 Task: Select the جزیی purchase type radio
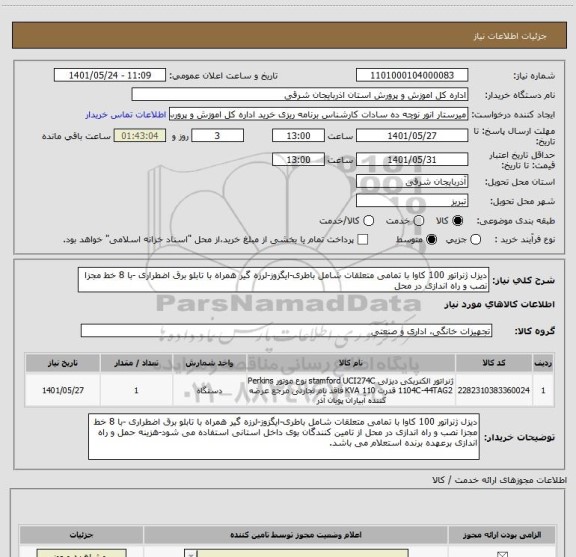475,240
